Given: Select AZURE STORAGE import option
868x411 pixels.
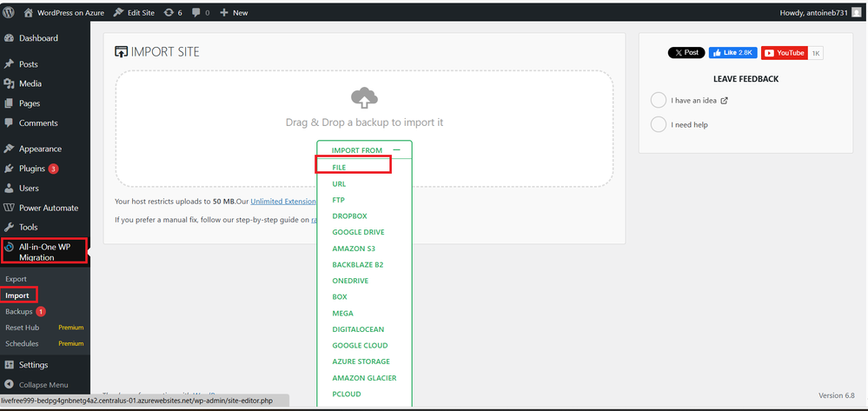Looking at the screenshot, I should [x=361, y=361].
